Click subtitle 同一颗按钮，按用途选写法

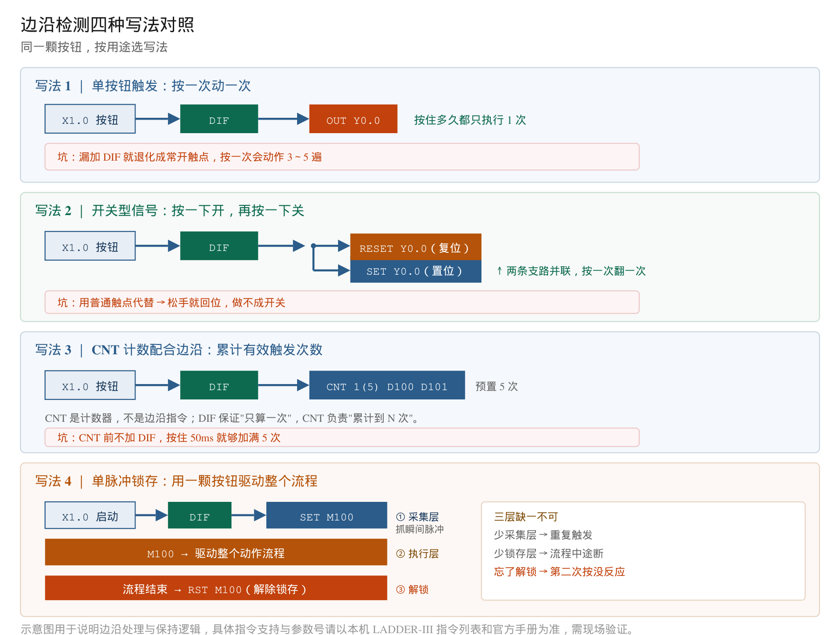click(94, 47)
